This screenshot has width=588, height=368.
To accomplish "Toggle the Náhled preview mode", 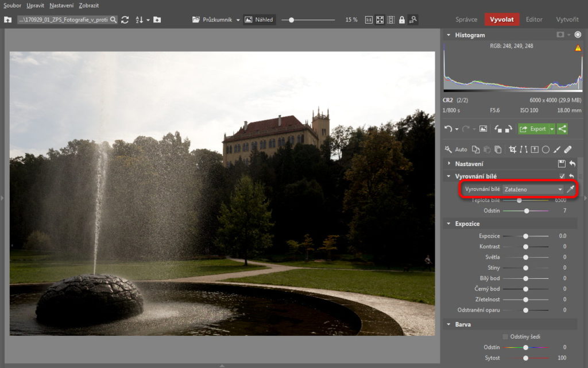I will coord(259,20).
